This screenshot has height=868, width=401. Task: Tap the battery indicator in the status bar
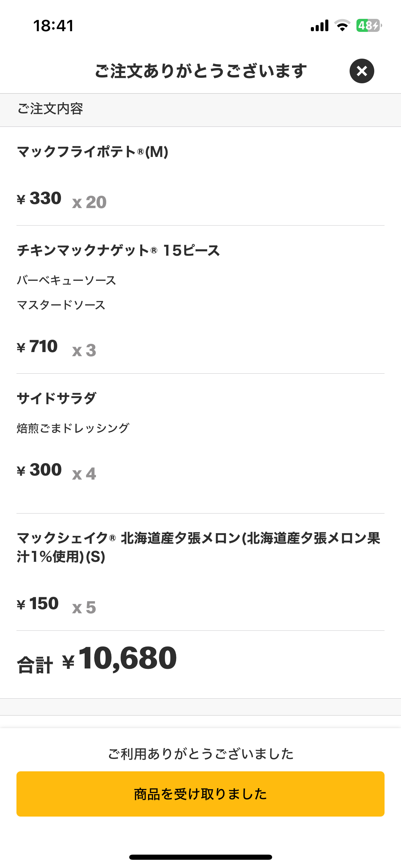click(x=369, y=26)
